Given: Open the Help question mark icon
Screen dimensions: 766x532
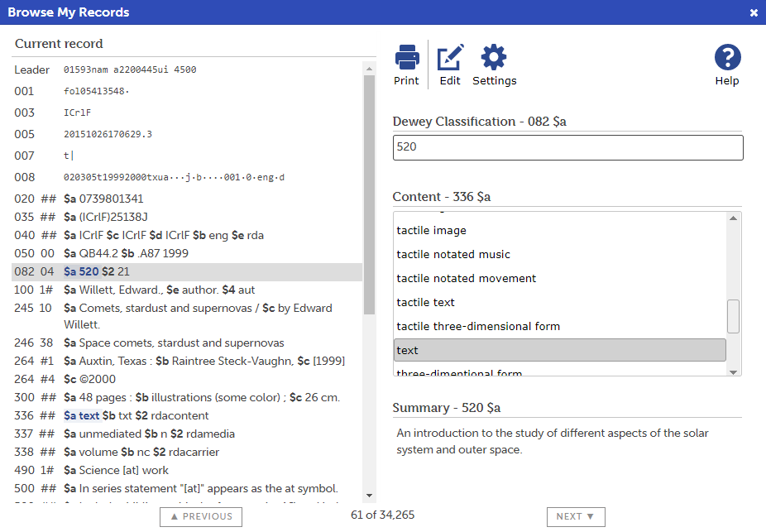Looking at the screenshot, I should 727,65.
